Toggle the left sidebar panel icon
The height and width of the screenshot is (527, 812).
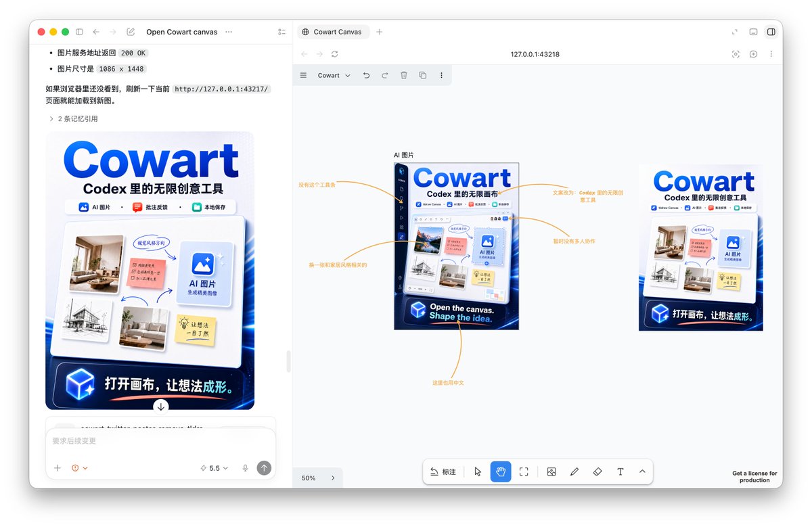point(79,32)
